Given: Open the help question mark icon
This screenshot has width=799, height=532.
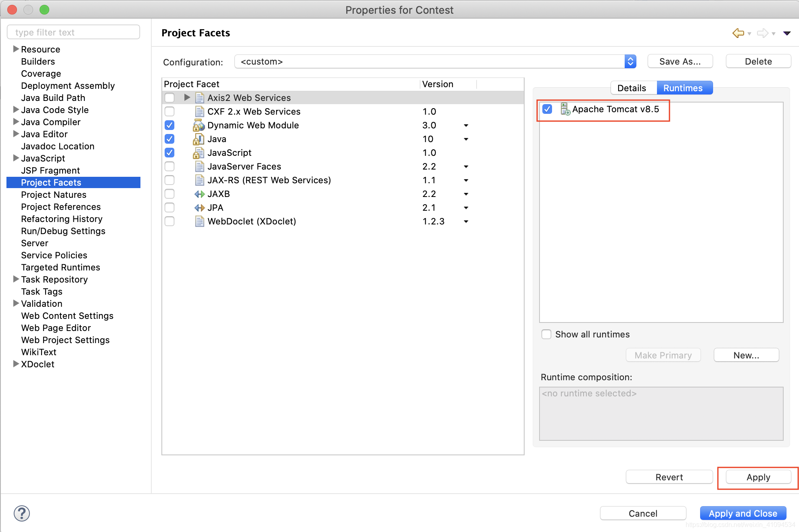Looking at the screenshot, I should click(x=22, y=513).
